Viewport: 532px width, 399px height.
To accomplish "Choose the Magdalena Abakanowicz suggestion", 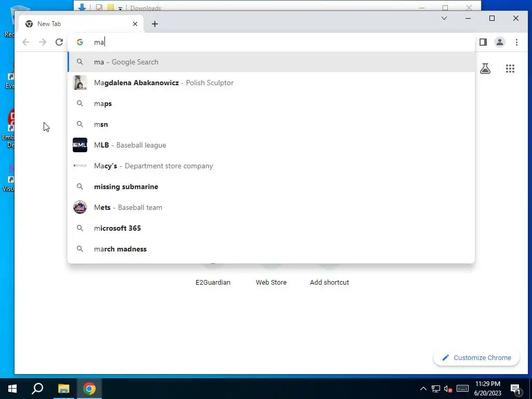I will (271, 83).
